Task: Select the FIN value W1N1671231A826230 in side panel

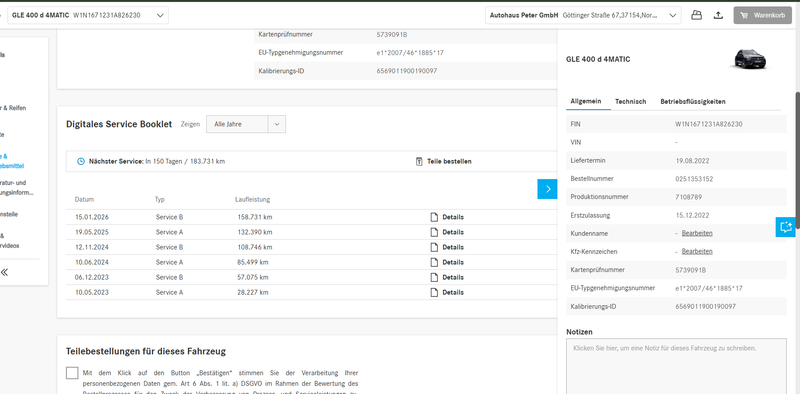Action: pyautogui.click(x=709, y=124)
